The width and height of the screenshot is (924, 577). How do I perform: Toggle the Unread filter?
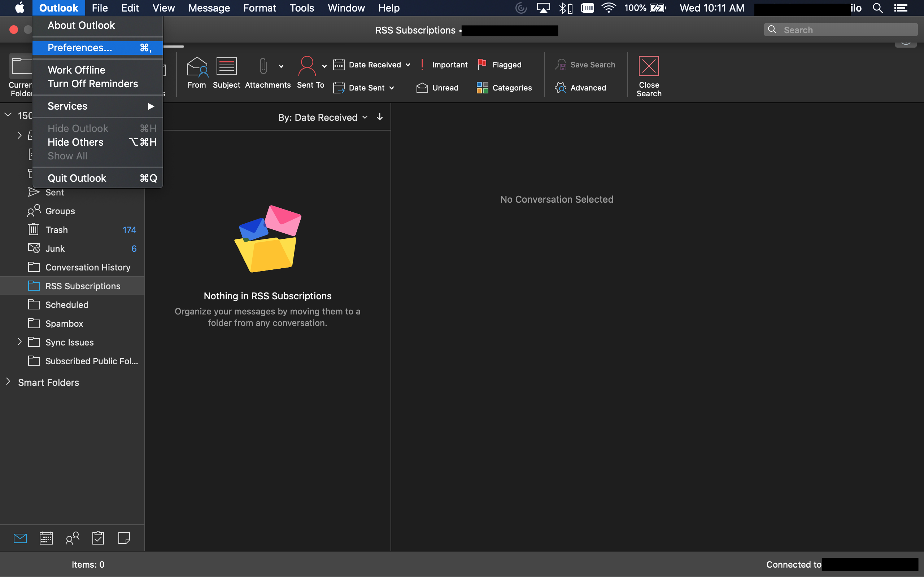coord(437,88)
